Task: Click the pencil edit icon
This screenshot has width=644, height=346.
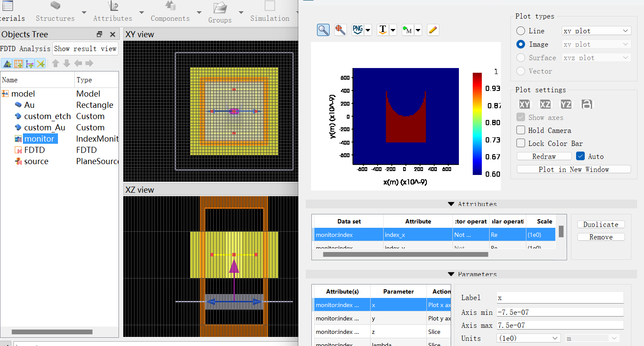Action: point(433,30)
